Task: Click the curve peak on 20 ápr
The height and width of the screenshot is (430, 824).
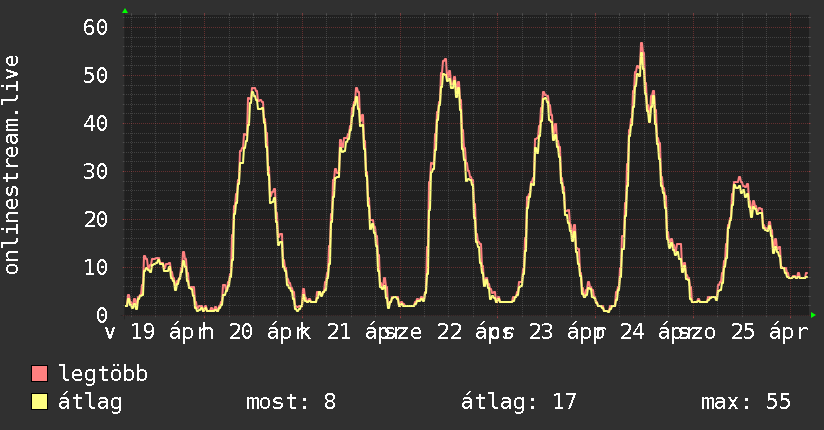Action: pyautogui.click(x=254, y=88)
